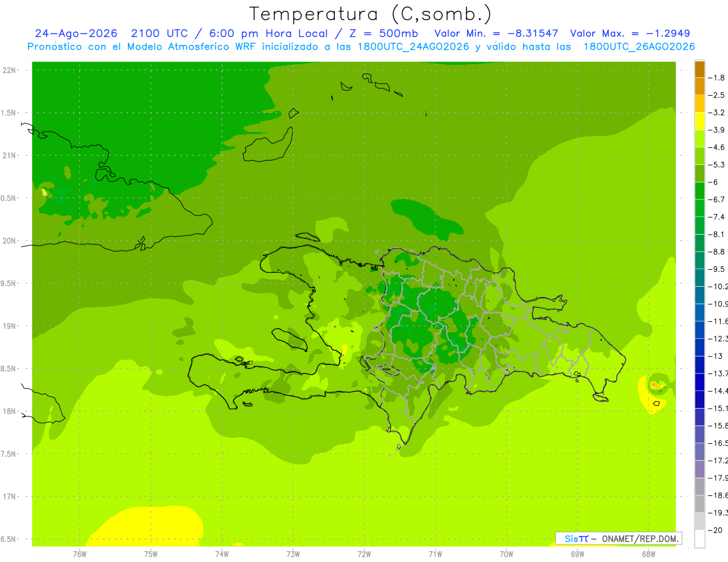Viewport: 728px width, 562px height.
Task: Click the 'Temperatura (C,somb.)' chart title
Action: coord(371,14)
